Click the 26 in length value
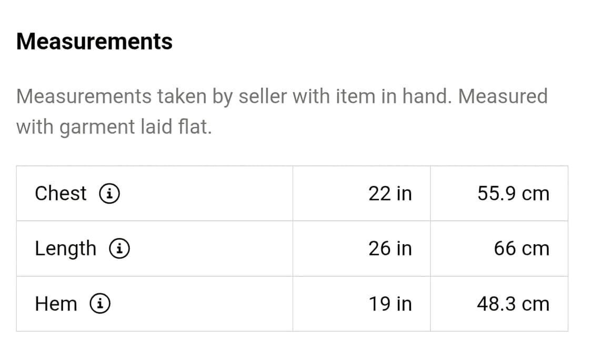The height and width of the screenshot is (364, 592). [x=390, y=249]
